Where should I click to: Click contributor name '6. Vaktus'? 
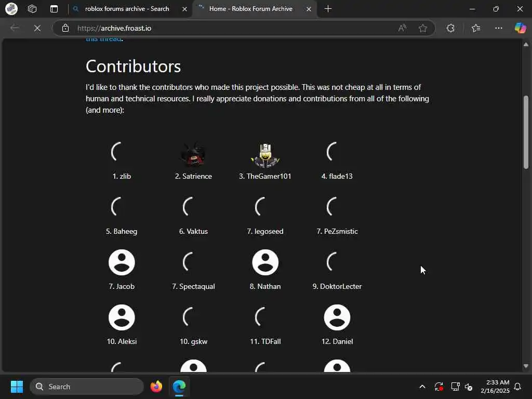(x=193, y=231)
